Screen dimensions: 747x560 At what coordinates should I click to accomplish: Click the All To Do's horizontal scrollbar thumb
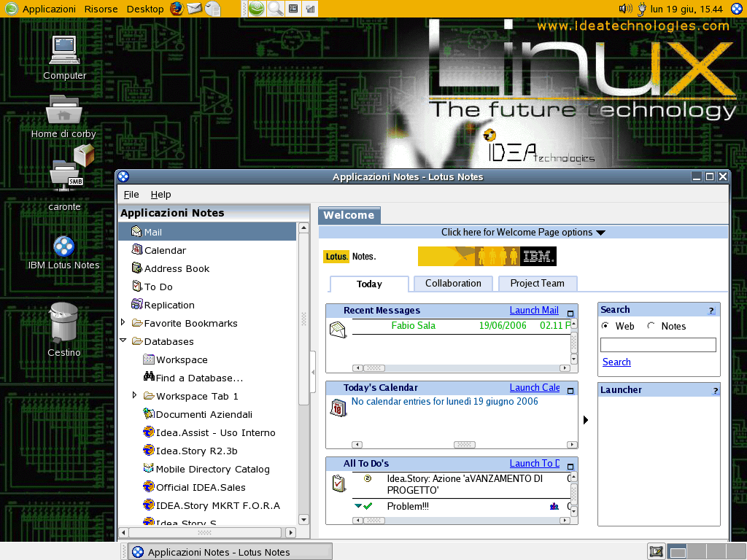374,521
